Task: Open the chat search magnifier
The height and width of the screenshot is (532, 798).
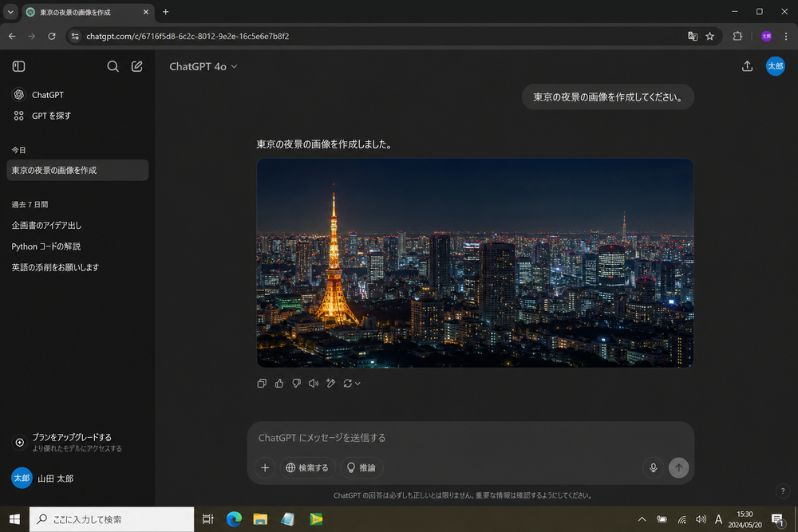Action: 113,66
